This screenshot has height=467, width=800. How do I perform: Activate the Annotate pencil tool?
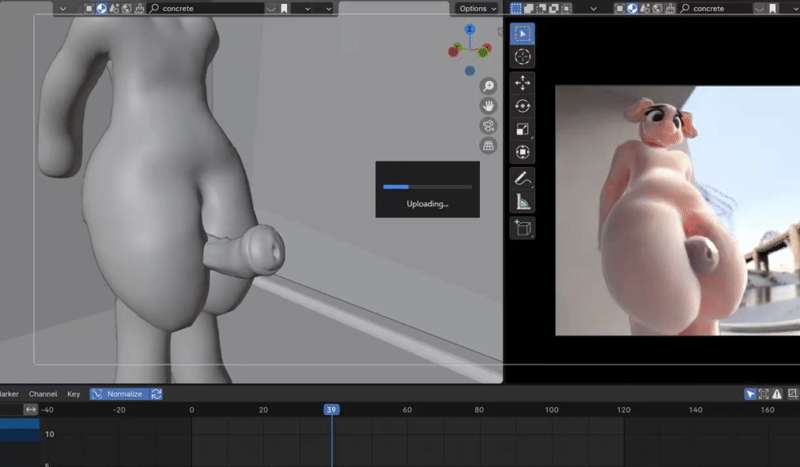[522, 178]
